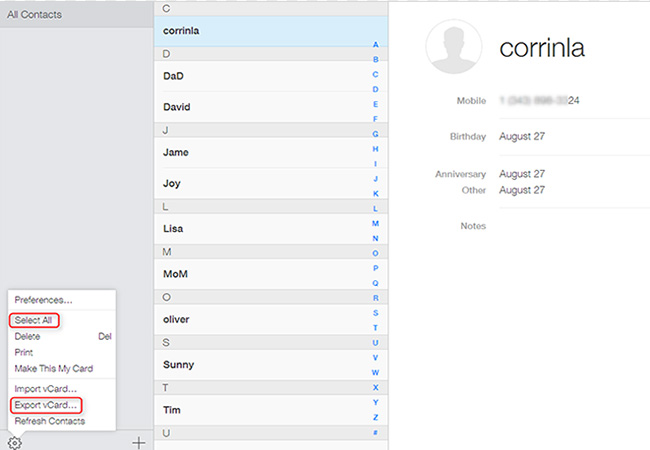
Task: Jump to letter K in index
Action: 376,194
